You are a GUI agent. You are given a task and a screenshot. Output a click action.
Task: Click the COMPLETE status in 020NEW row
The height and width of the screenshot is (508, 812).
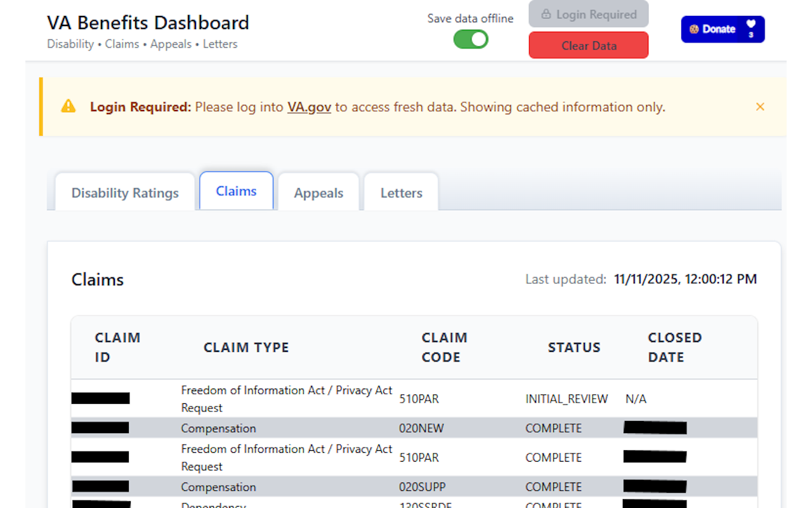(x=553, y=428)
